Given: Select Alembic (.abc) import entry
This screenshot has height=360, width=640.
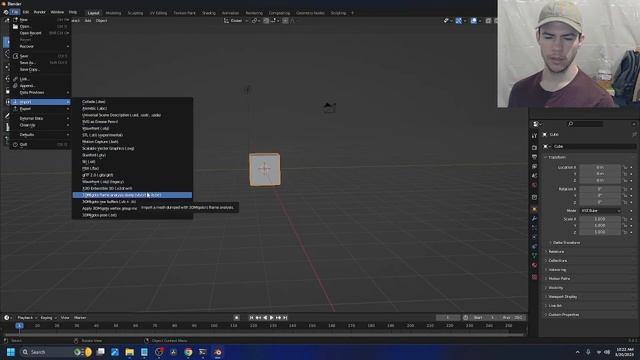Looking at the screenshot, I should [x=132, y=108].
